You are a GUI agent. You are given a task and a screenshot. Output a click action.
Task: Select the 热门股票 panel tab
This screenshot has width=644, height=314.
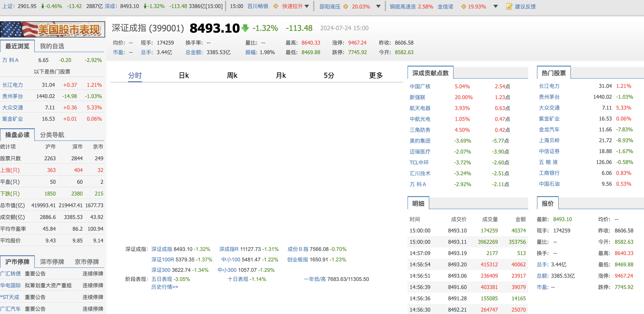click(554, 73)
